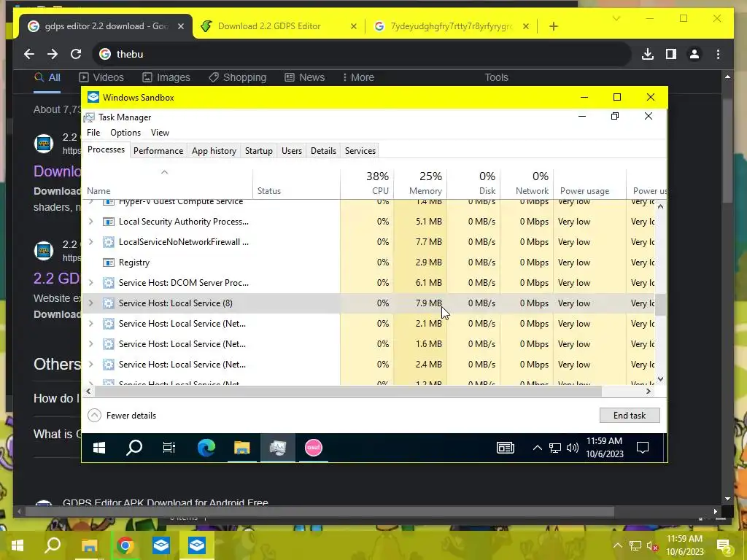This screenshot has width=747, height=560.
Task: Click Chrome forward navigation arrow
Action: click(x=53, y=54)
